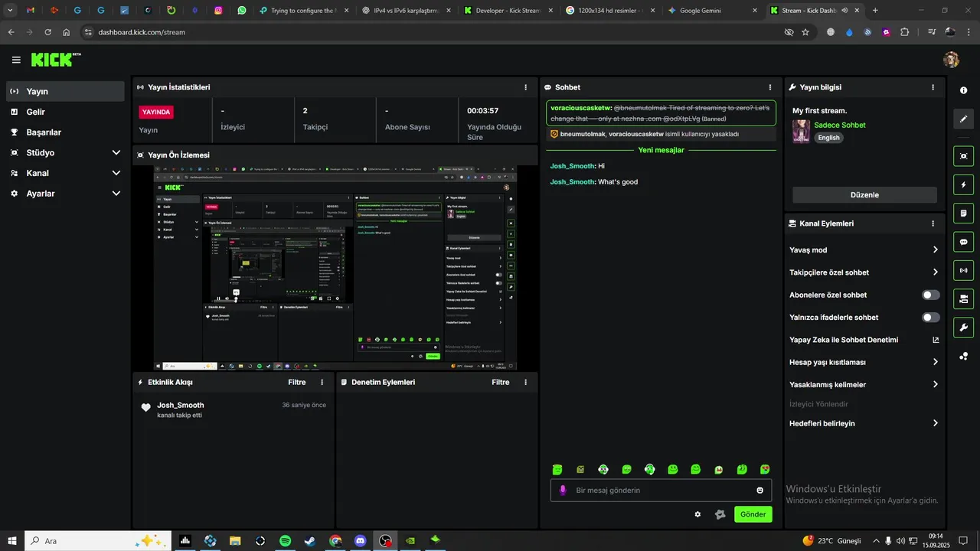Click the lightning bolt icon in right rail
This screenshot has height=551, width=980.
964,184
